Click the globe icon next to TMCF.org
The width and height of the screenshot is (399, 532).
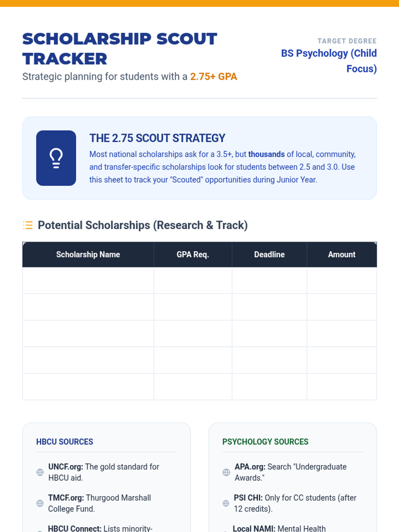[x=40, y=503]
